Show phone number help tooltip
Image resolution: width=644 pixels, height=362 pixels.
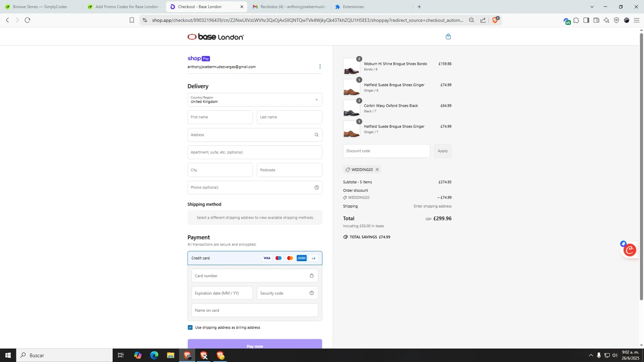click(316, 187)
